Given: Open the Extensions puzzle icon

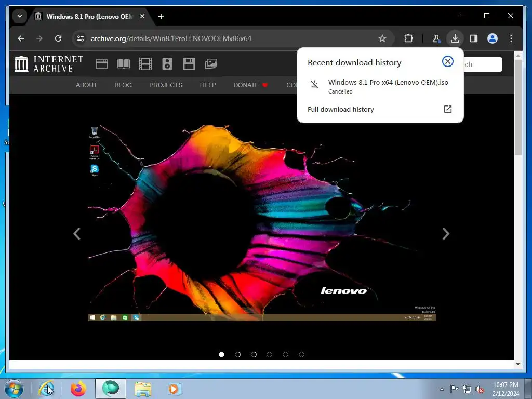Looking at the screenshot, I should pyautogui.click(x=408, y=38).
